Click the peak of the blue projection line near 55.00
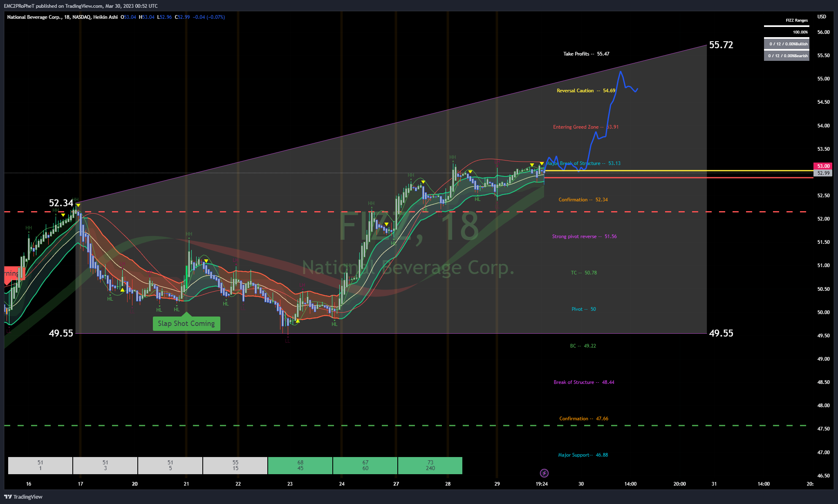838x504 pixels. click(621, 72)
